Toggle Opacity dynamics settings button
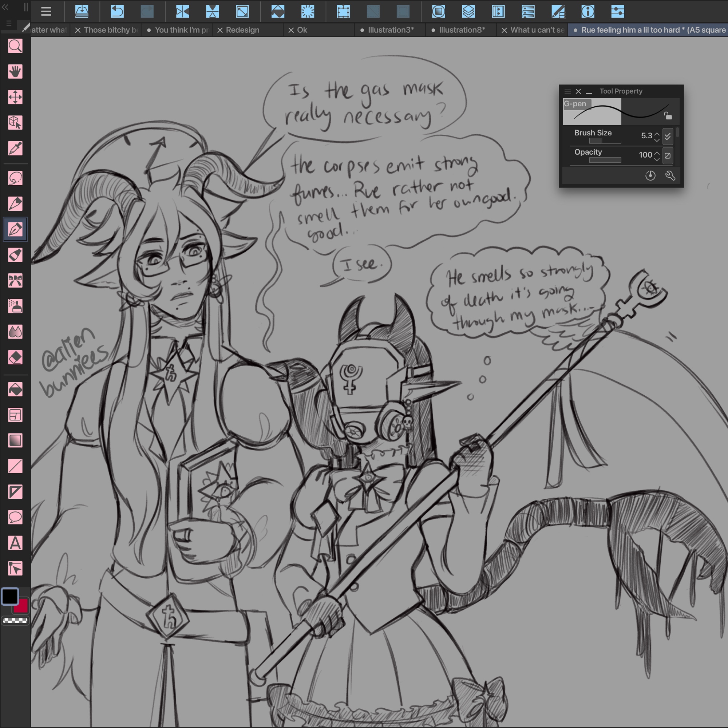The height and width of the screenshot is (728, 728). coord(667,155)
